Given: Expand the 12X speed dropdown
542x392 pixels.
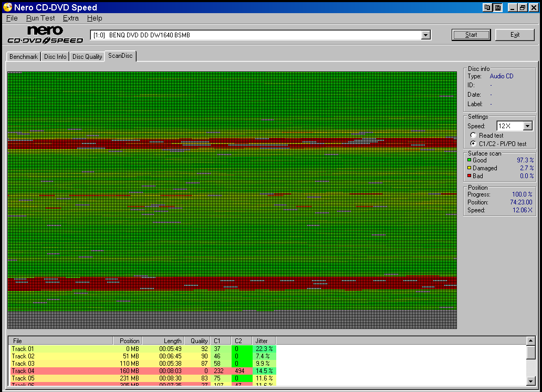Looking at the screenshot, I should [527, 126].
